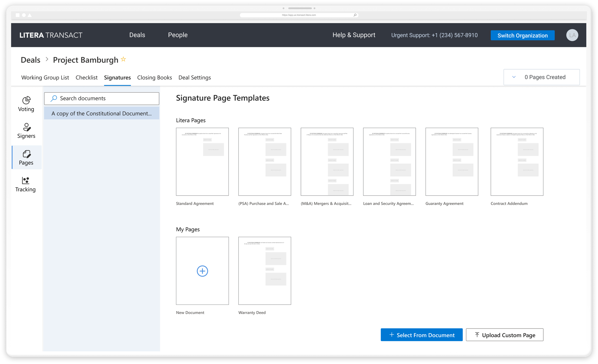Click the LA user avatar

[572, 35]
